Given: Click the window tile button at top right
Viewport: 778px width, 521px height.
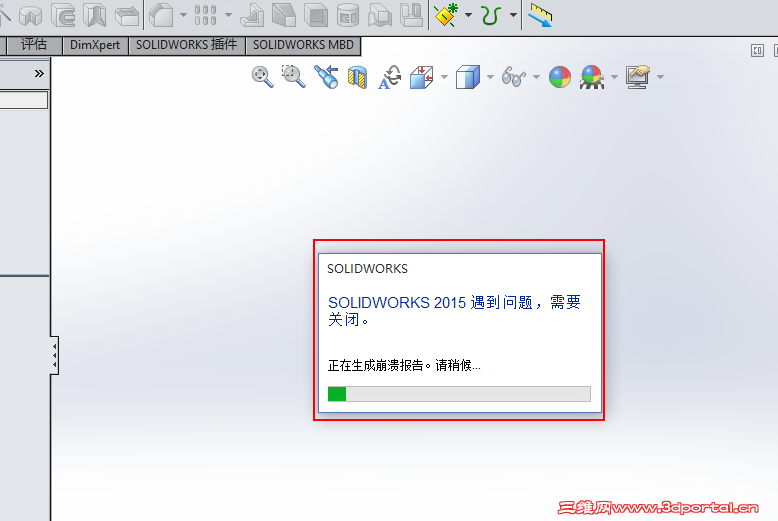Looking at the screenshot, I should (757, 50).
